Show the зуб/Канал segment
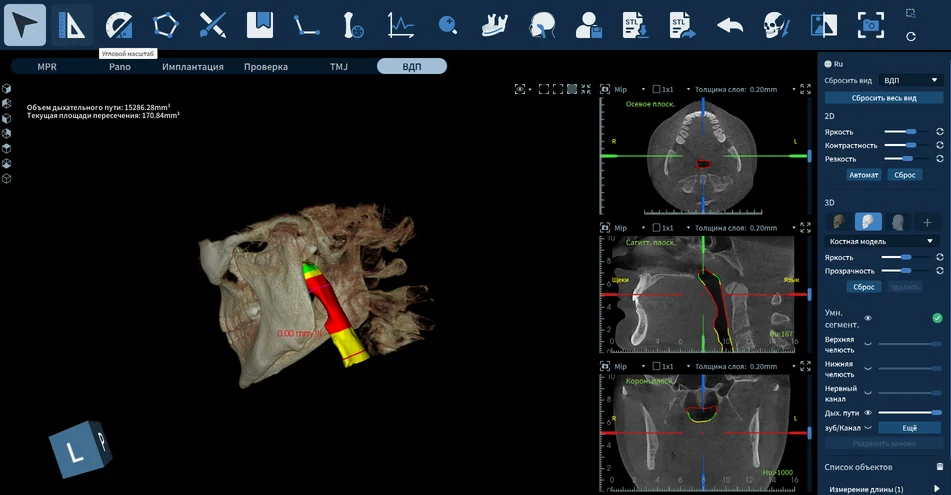951x495 pixels. pyautogui.click(x=868, y=428)
